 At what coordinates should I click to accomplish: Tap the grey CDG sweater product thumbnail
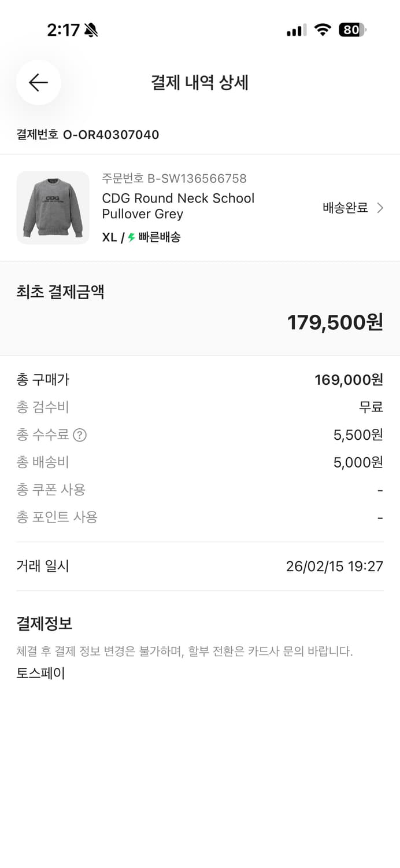53,208
